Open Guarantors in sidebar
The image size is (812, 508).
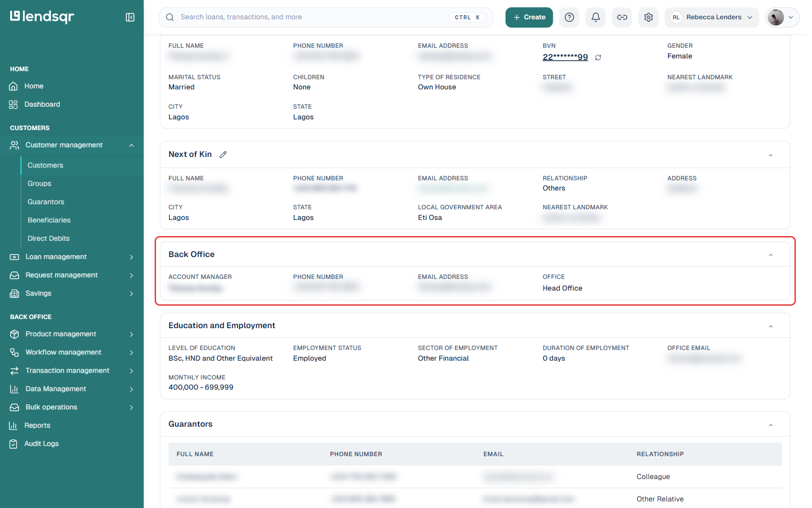pyautogui.click(x=46, y=202)
